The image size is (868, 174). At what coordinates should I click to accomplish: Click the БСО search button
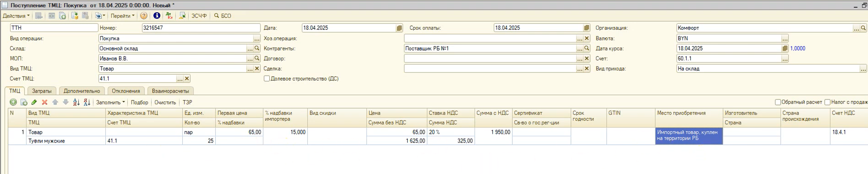tap(223, 16)
